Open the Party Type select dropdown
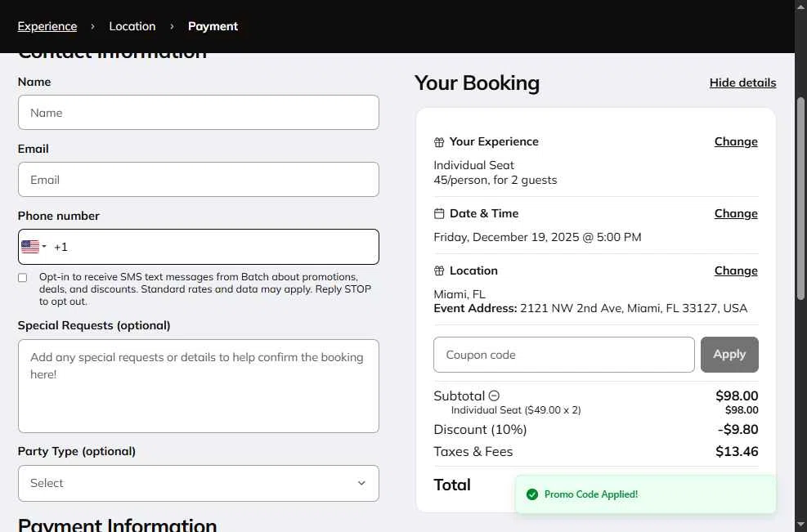The height and width of the screenshot is (532, 807). coord(199,483)
